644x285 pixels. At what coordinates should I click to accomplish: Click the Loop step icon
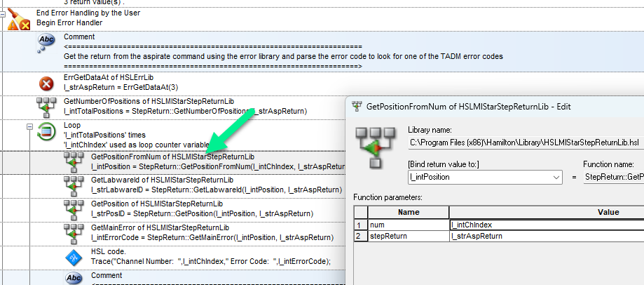(x=46, y=131)
